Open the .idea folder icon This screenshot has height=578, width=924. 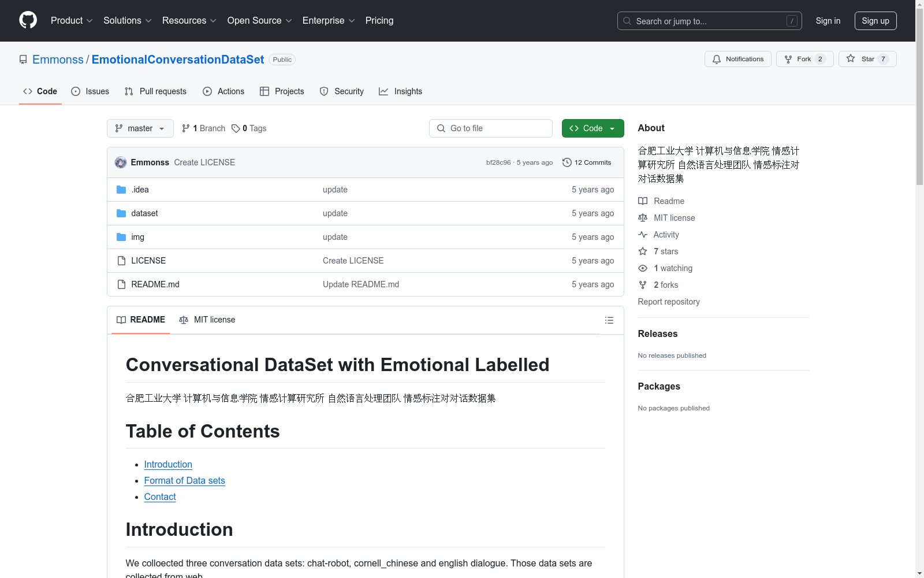pyautogui.click(x=121, y=190)
